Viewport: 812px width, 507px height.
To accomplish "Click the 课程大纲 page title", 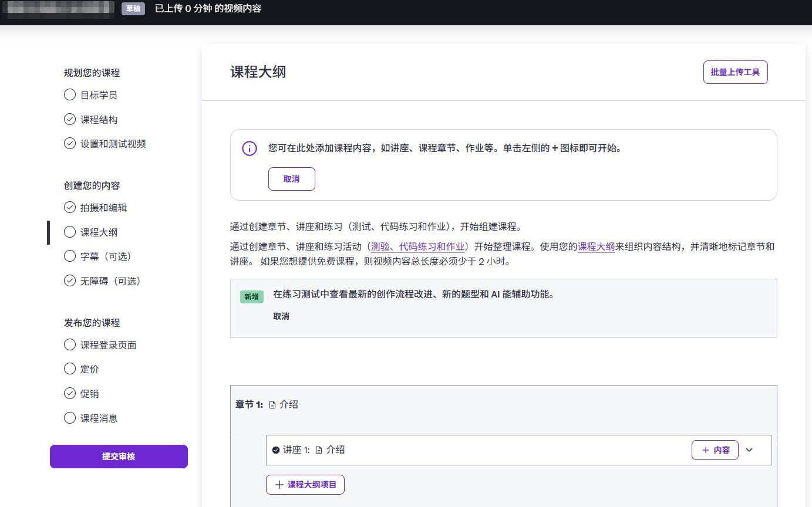I will tap(258, 72).
